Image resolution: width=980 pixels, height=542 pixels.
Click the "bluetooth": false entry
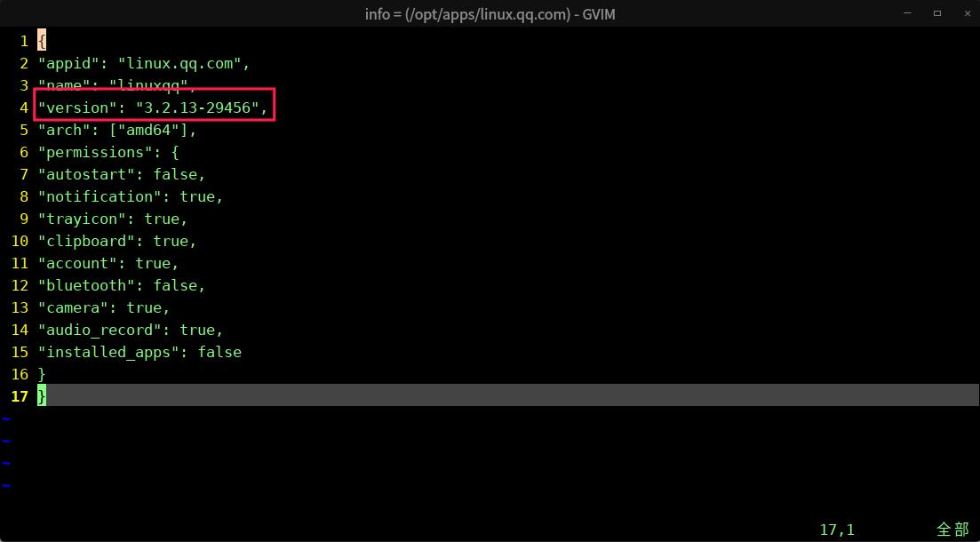pyautogui.click(x=121, y=285)
